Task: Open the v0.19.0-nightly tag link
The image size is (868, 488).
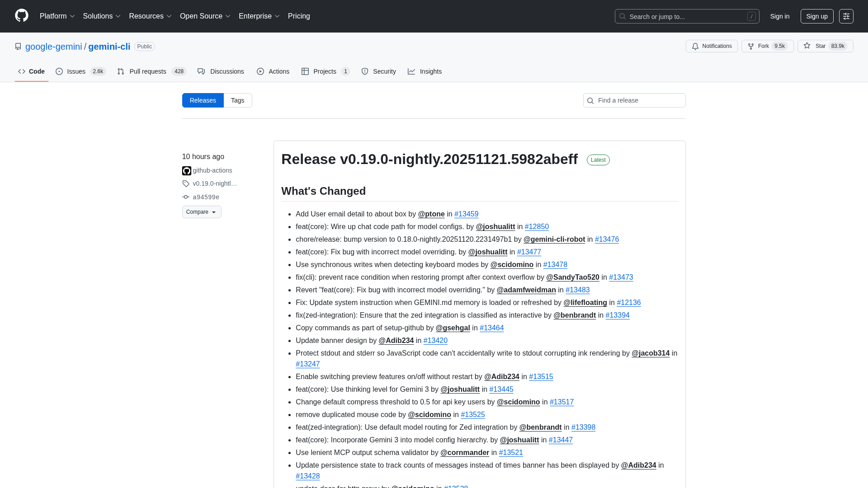Action: click(215, 183)
